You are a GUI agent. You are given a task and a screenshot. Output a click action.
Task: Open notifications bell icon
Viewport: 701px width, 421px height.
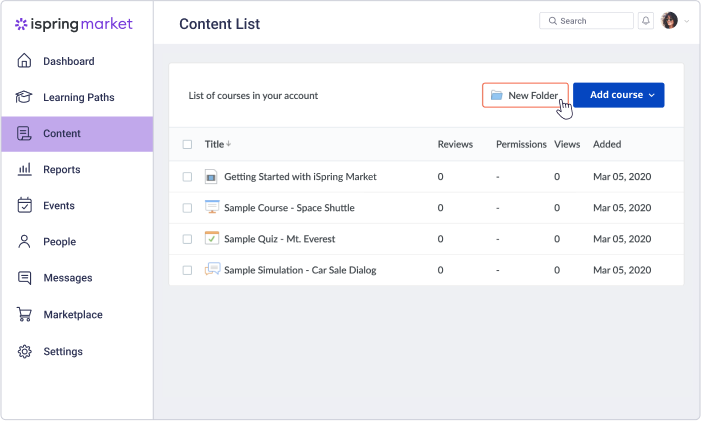pyautogui.click(x=646, y=21)
